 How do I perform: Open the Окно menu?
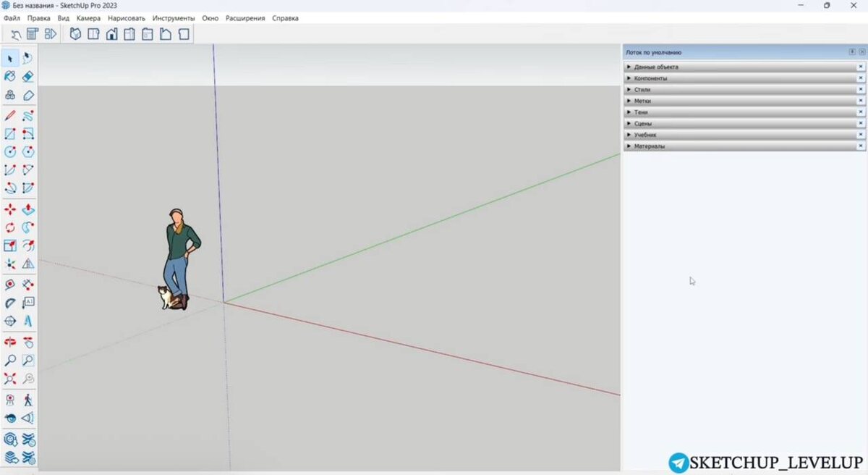[x=210, y=18]
